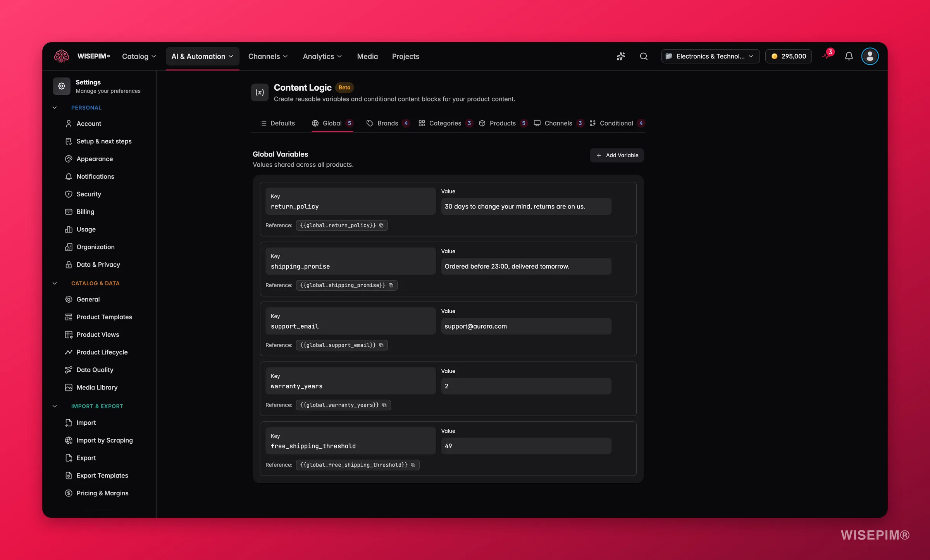Click the WISEPIM brain logo icon

coord(62,56)
